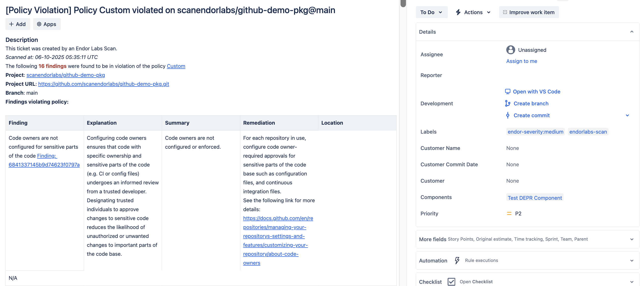Open Finding 6841337145b9d74623f0797a link
The image size is (644, 286).
point(44,160)
